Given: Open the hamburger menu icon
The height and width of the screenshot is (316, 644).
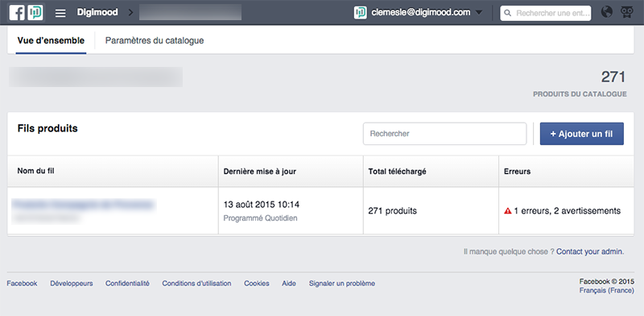Looking at the screenshot, I should pos(60,13).
